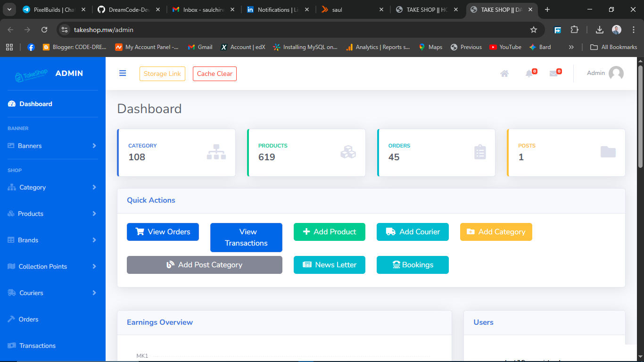Open Orders in the sidebar

click(x=28, y=319)
